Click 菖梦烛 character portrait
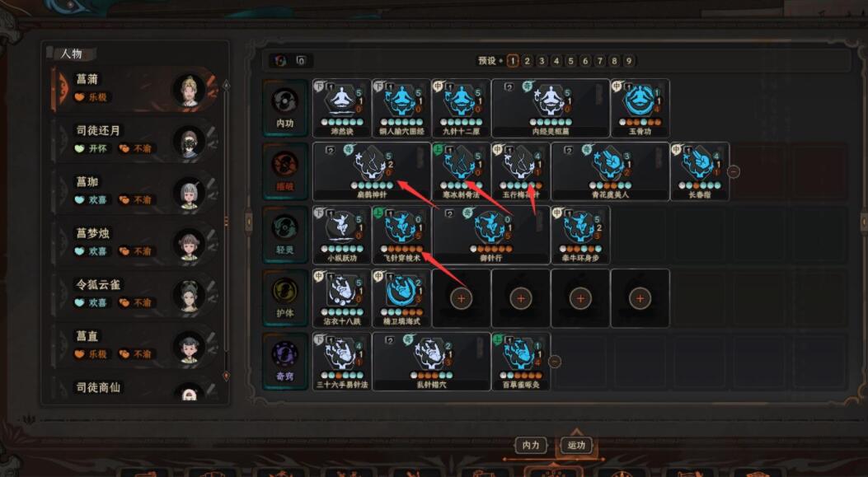868x477 pixels. 190,244
